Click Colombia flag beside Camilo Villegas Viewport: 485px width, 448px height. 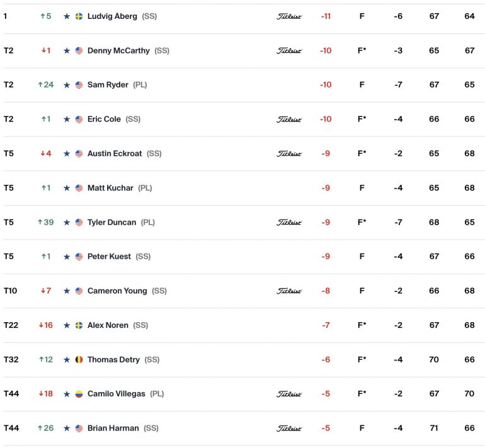tap(79, 394)
